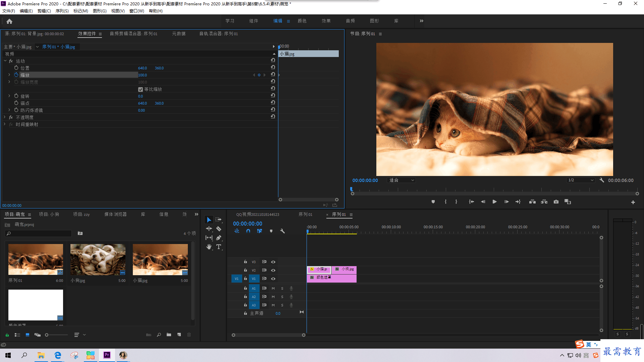Mute audio track A1

pos(273,288)
